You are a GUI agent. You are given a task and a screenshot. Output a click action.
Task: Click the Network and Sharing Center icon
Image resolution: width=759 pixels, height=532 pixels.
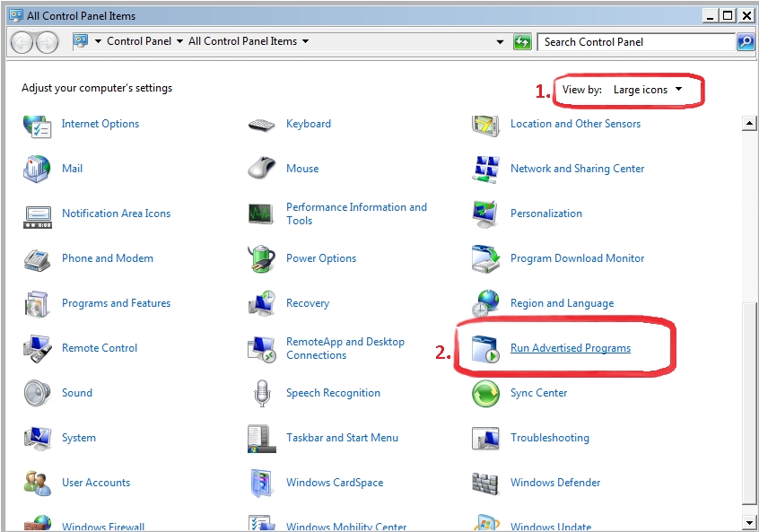click(485, 170)
